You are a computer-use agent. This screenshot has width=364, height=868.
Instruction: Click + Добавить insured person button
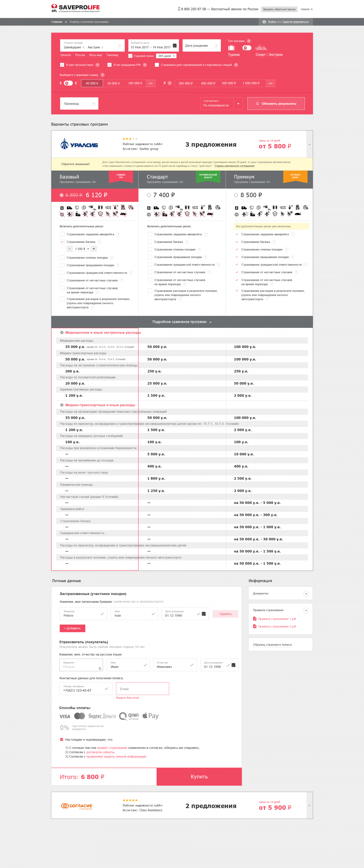[x=72, y=628]
